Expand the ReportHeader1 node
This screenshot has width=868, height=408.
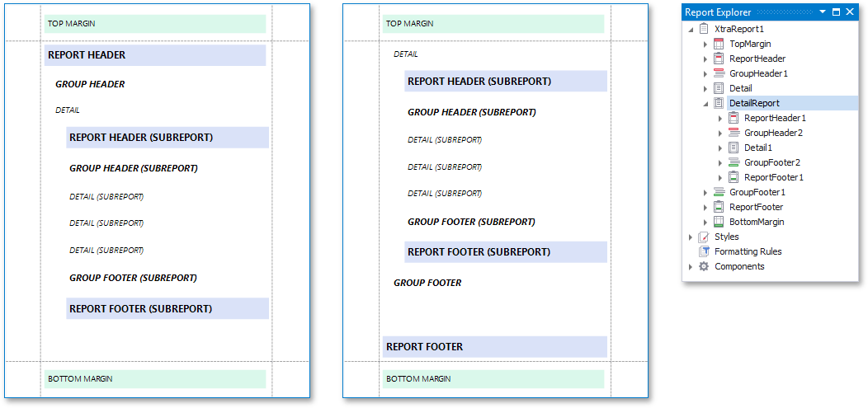click(720, 119)
